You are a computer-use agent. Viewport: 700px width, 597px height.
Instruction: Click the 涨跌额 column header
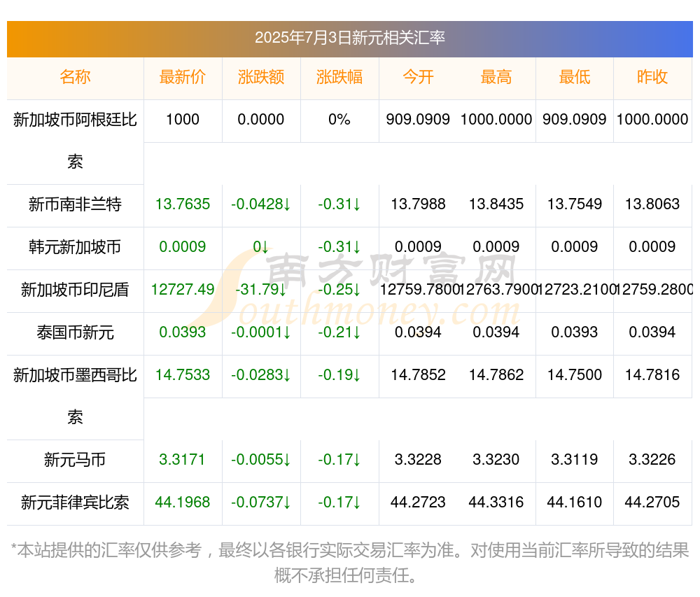(x=261, y=77)
